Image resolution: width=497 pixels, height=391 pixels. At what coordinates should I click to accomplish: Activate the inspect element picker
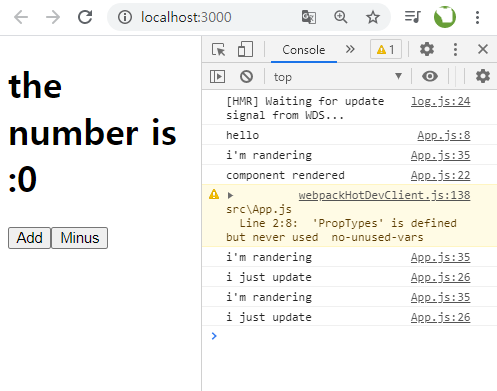pos(219,50)
